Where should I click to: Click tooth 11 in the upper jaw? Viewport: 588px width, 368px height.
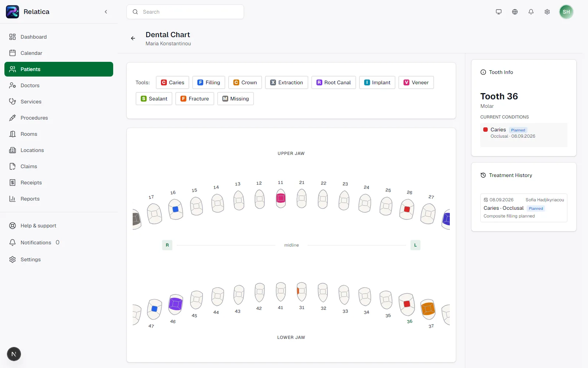[281, 199]
